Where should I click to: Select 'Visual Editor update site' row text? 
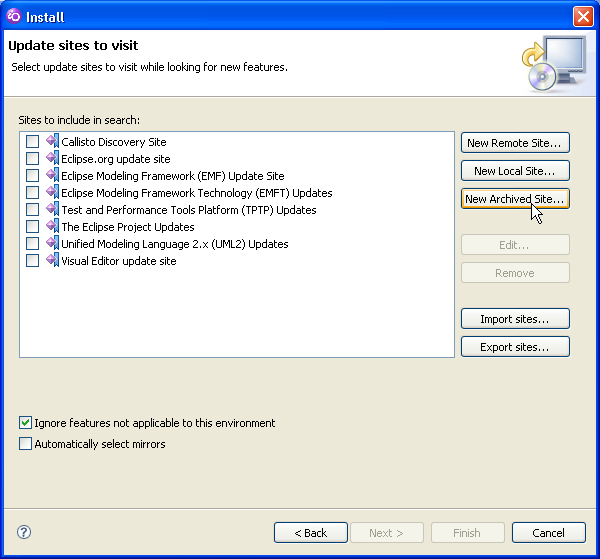[x=119, y=261]
